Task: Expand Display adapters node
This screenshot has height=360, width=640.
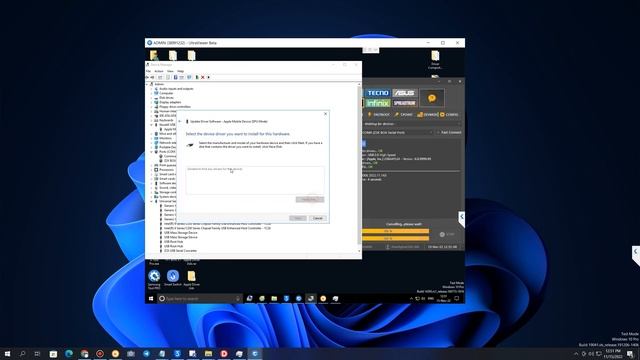Action: point(151,102)
